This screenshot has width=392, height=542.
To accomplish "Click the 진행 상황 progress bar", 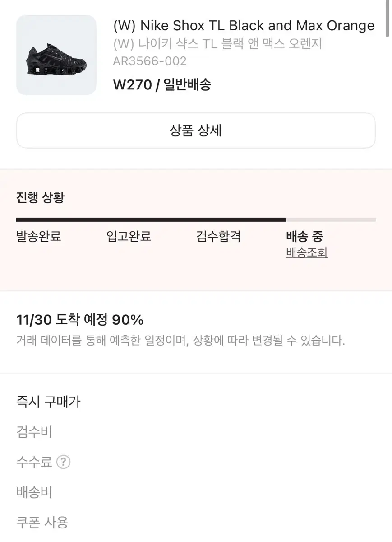I will click(196, 220).
